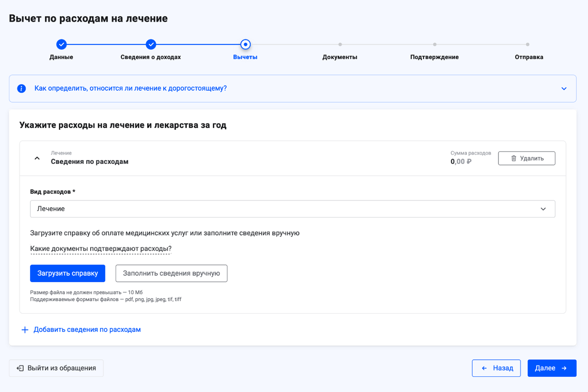Click the trash icon on the Удалить button
Viewport: 588px width, 392px height.
tap(514, 158)
